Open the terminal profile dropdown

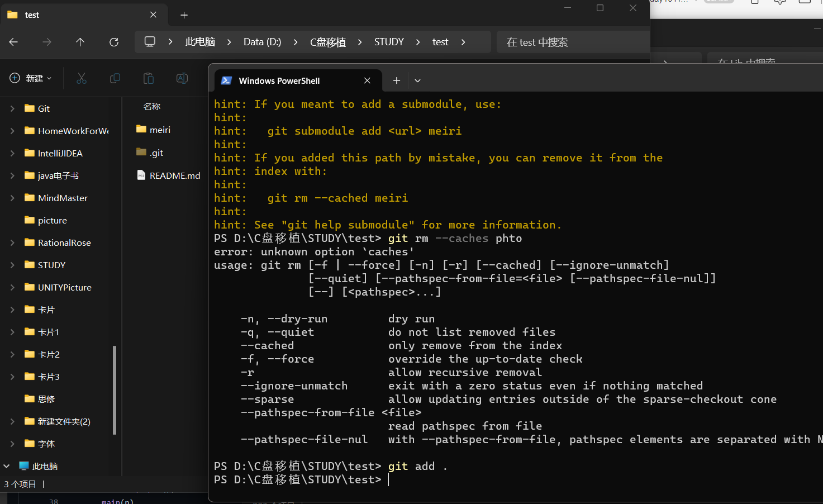click(417, 80)
